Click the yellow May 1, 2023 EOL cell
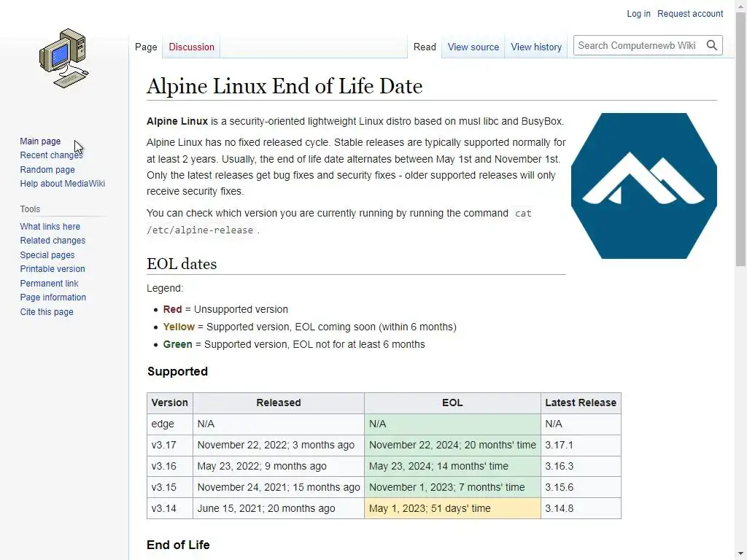 click(452, 508)
